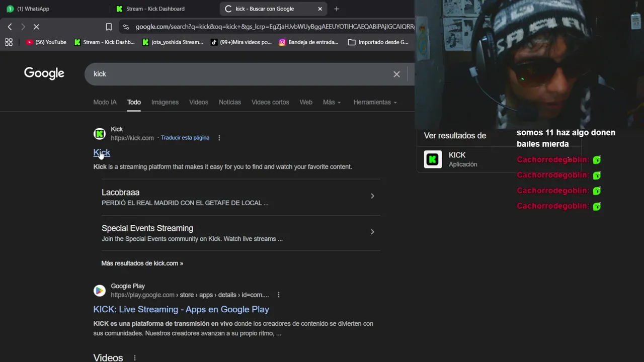Go forward to next page
This screenshot has height=362, width=644.
23,27
